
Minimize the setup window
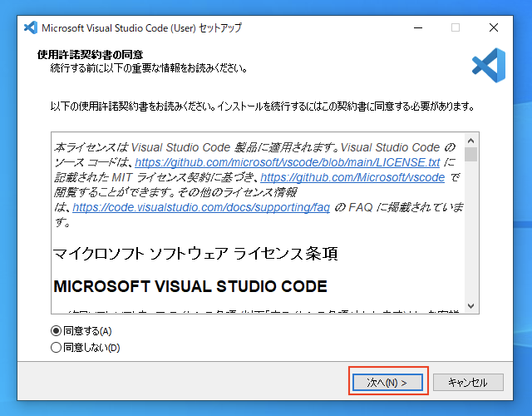[x=418, y=27]
